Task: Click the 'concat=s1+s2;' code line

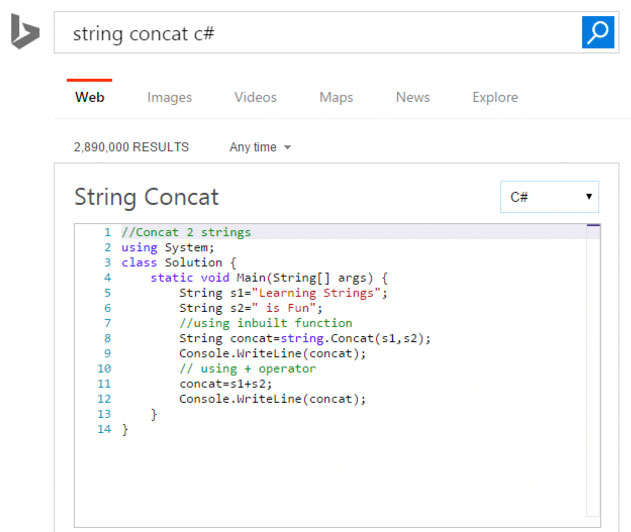Action: [226, 384]
